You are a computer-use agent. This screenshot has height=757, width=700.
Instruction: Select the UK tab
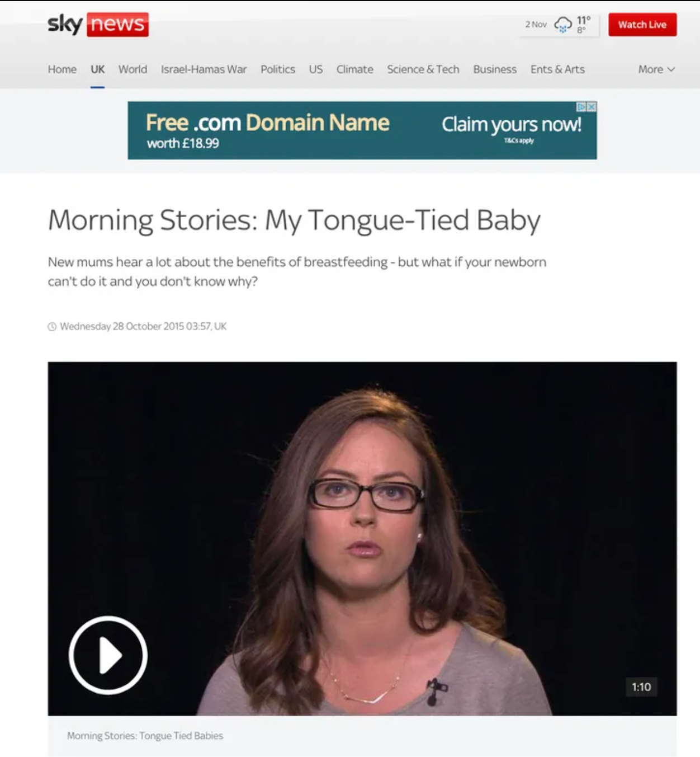pos(97,69)
